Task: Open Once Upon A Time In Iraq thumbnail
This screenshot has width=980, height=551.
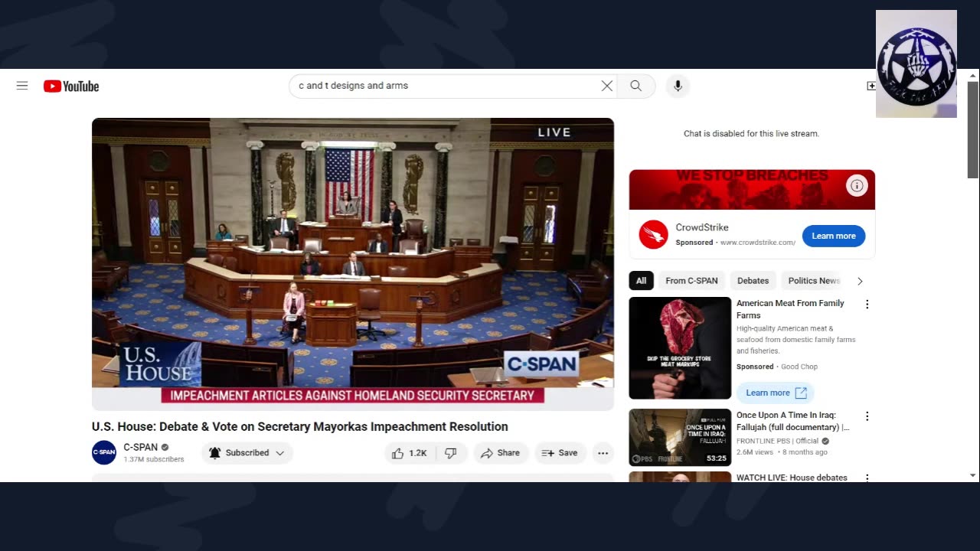Action: (680, 438)
